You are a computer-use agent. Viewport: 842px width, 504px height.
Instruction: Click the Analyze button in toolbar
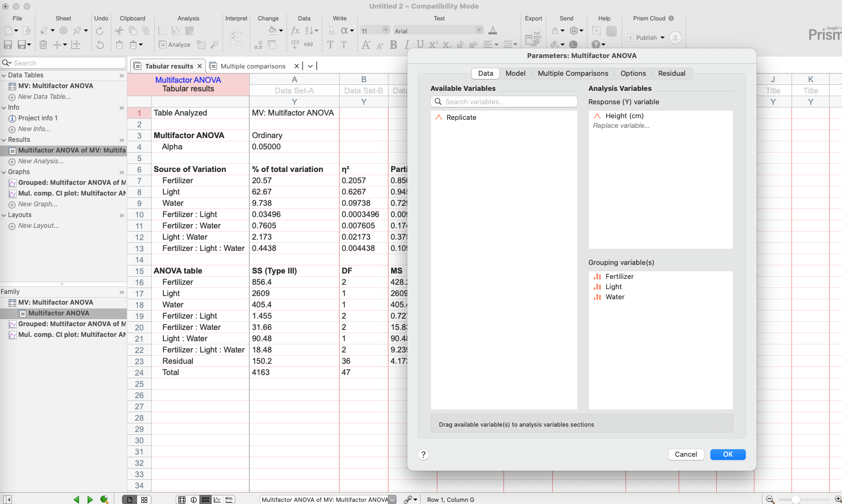(175, 45)
